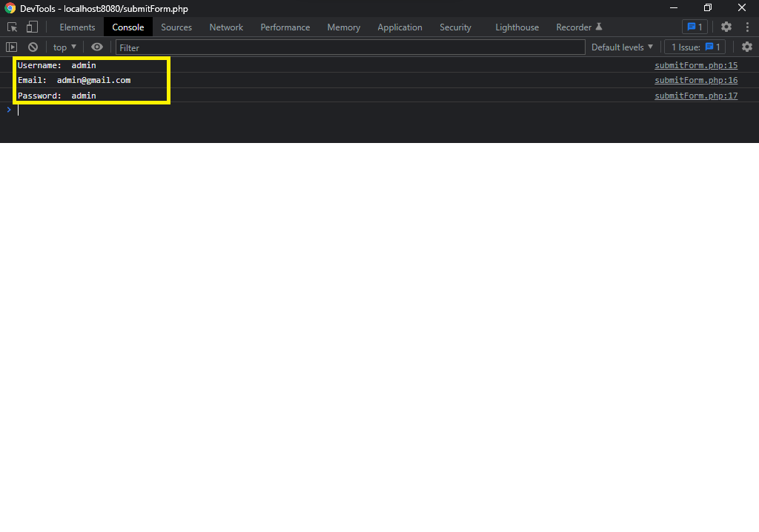
Task: Open the Default levels dropdown
Action: [621, 47]
